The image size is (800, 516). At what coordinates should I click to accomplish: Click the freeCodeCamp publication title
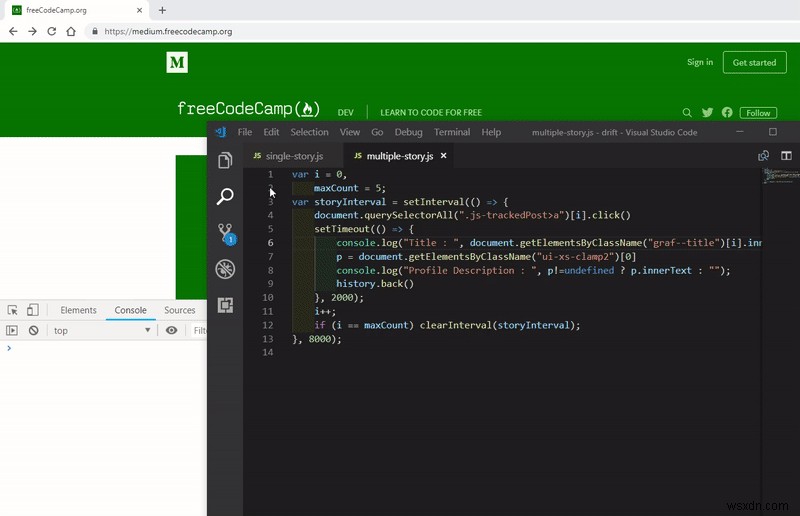[x=248, y=108]
